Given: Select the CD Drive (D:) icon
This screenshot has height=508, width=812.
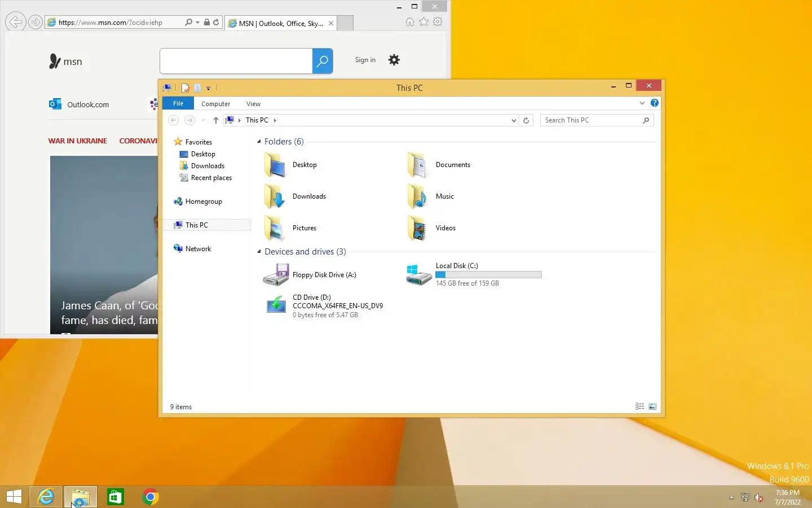Looking at the screenshot, I should click(x=276, y=305).
